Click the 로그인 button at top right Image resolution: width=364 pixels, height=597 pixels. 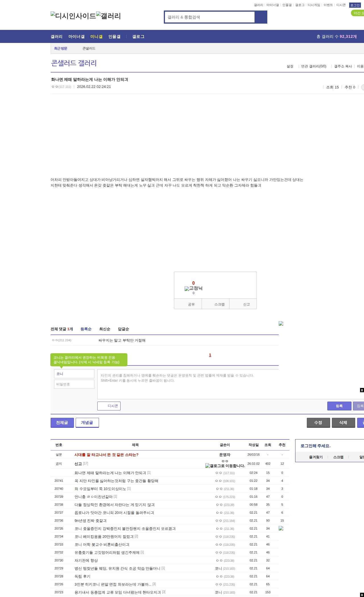click(x=355, y=5)
